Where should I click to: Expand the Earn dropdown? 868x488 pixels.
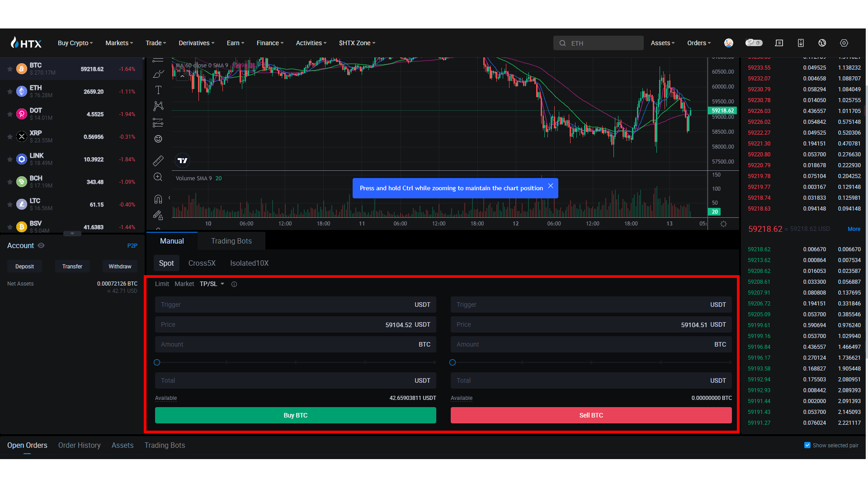[236, 43]
